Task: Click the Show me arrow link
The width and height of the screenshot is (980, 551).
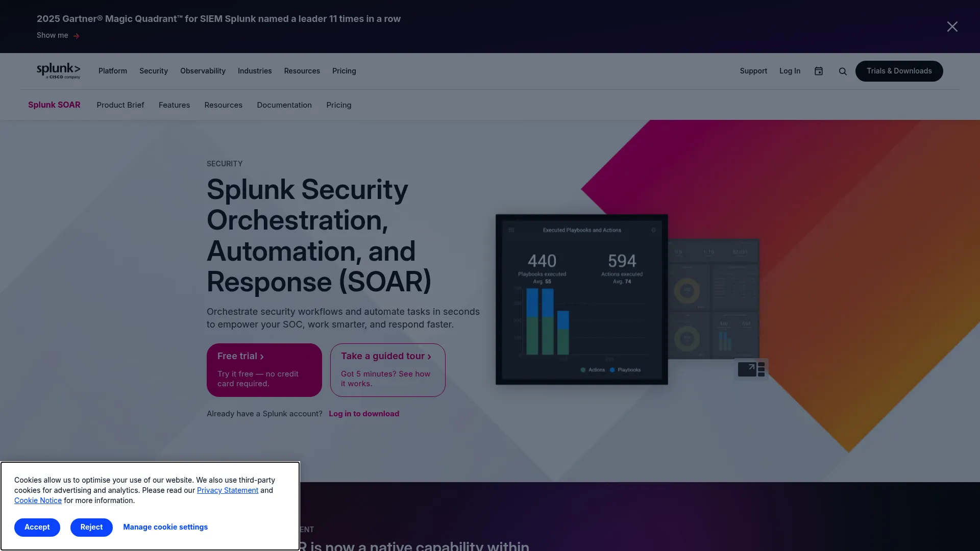Action: 58,35
